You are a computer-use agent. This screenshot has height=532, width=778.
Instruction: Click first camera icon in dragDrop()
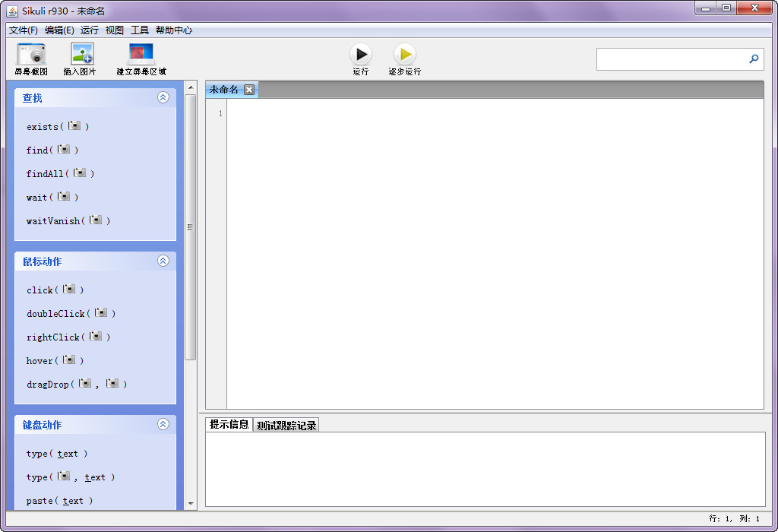point(85,383)
